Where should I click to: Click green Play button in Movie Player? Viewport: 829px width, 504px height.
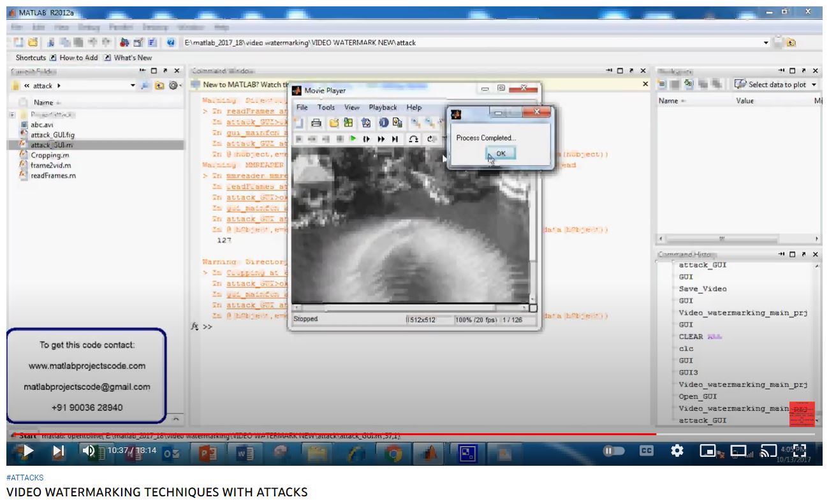point(352,139)
